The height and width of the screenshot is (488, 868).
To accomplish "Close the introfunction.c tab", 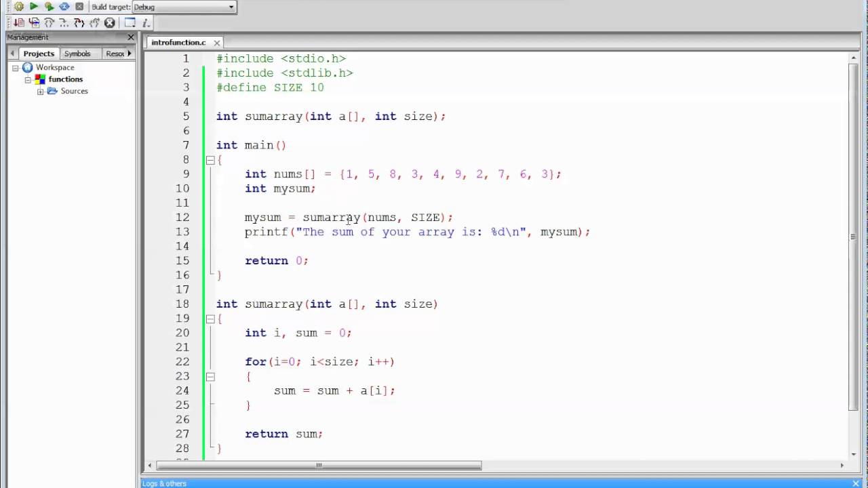I will [x=216, y=43].
